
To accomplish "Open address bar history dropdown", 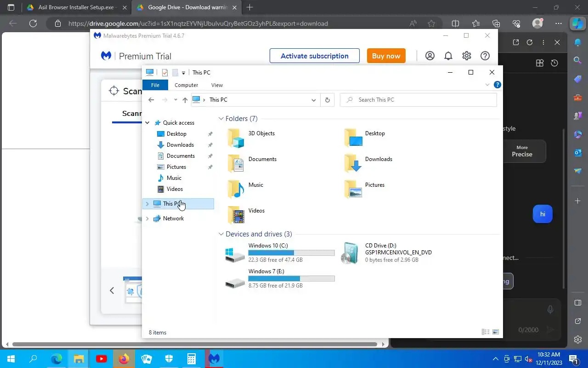I will tap(314, 100).
